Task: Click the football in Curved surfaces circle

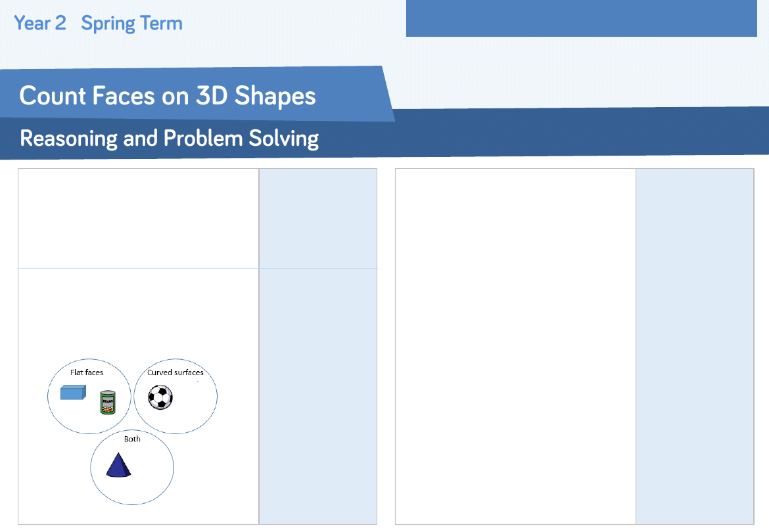Action: click(x=160, y=397)
